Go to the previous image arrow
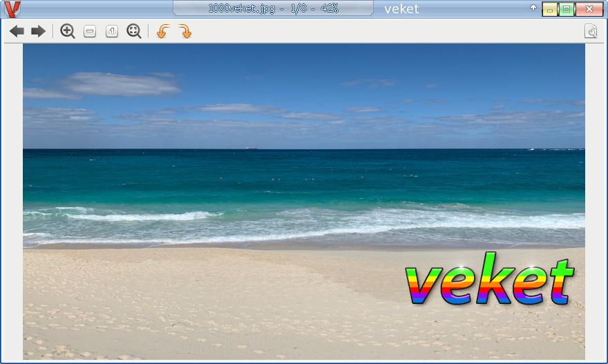 pos(17,31)
